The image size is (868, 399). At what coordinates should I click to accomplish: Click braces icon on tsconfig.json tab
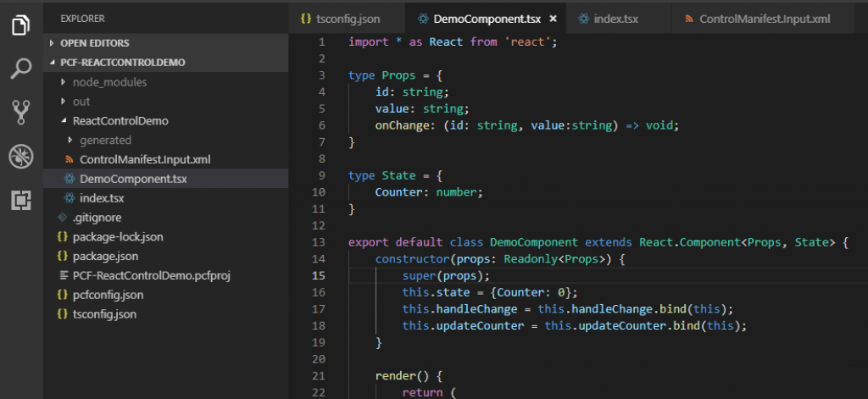[x=305, y=19]
